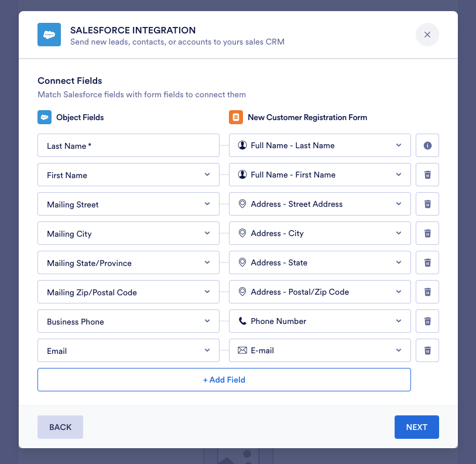Delete the First Name field mapping

tap(427, 175)
